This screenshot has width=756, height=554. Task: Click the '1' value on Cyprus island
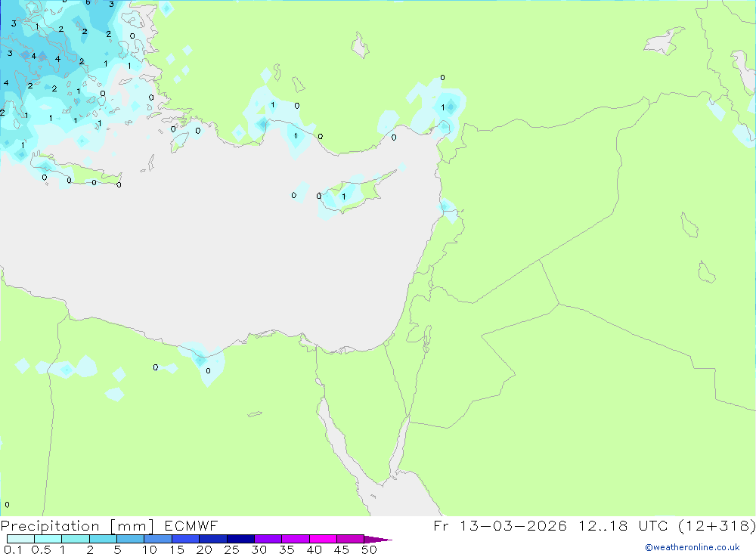344,197
